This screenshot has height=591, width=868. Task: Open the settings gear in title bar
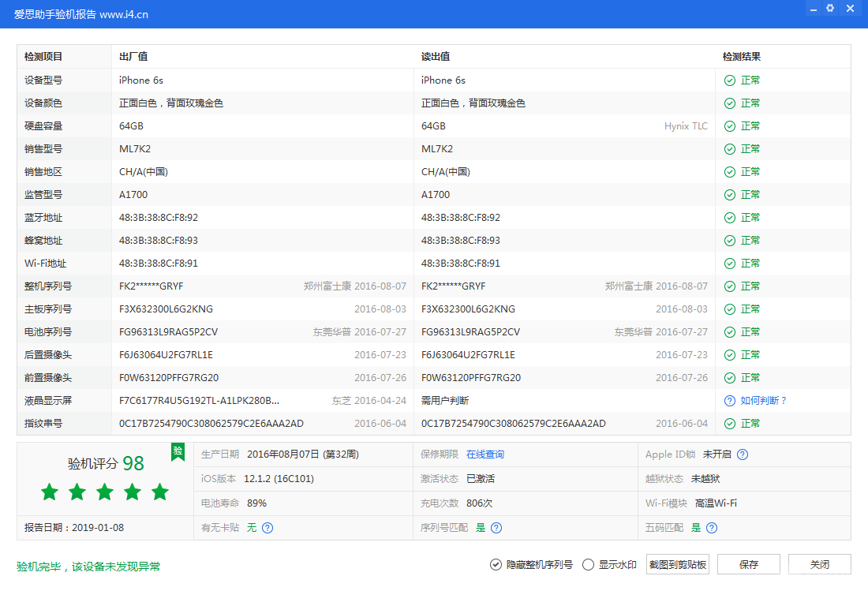[830, 9]
